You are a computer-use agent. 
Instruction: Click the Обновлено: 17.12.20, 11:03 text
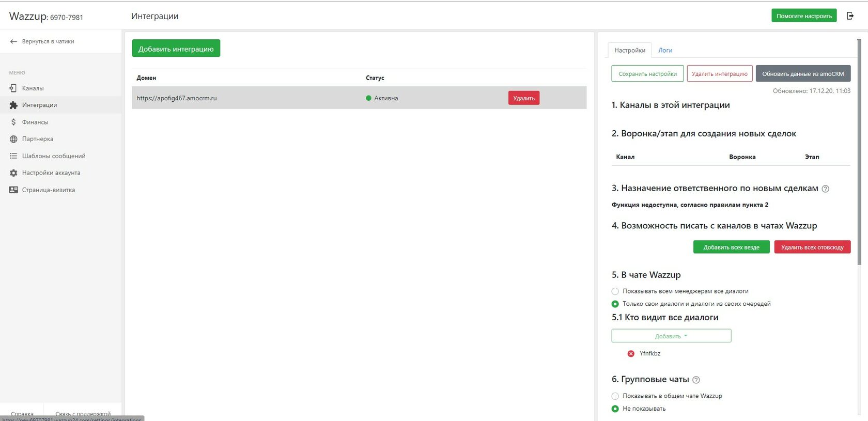click(812, 91)
